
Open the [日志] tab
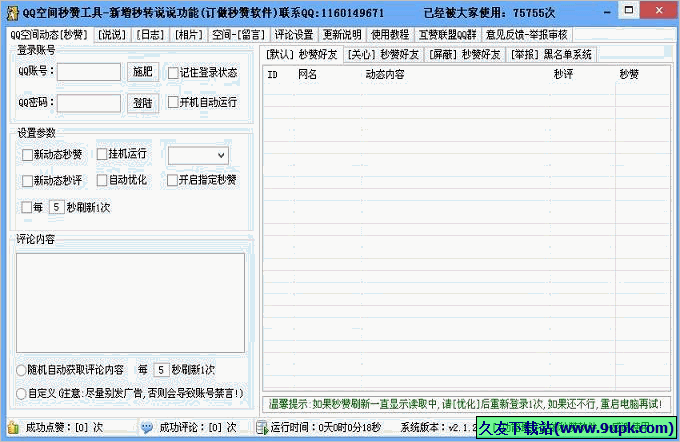point(150,35)
